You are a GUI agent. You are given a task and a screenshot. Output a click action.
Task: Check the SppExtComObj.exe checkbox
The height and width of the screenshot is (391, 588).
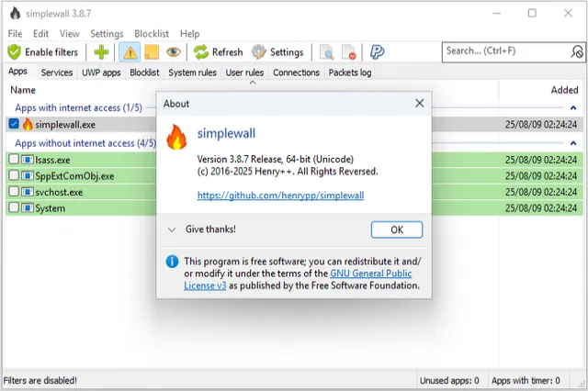(14, 175)
